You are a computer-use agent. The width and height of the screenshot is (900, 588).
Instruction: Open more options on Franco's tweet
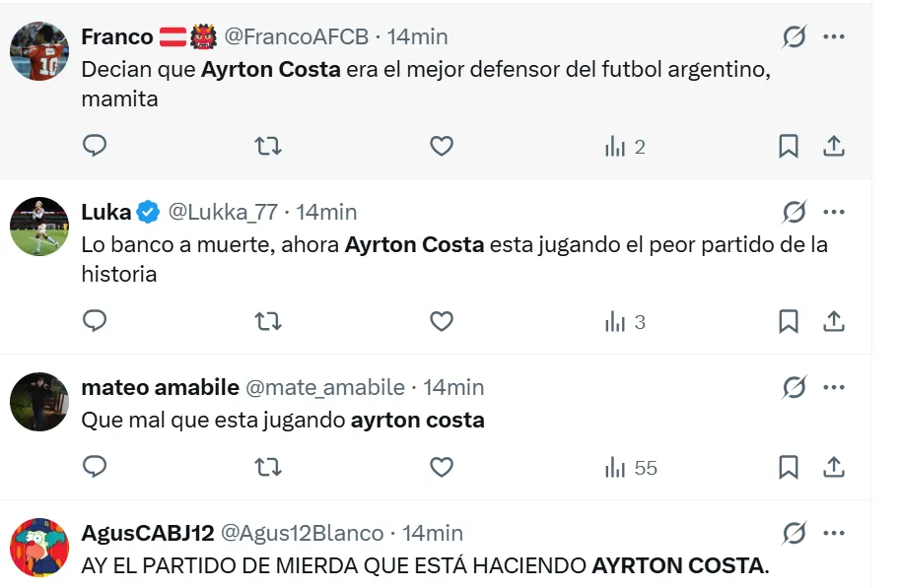[834, 37]
